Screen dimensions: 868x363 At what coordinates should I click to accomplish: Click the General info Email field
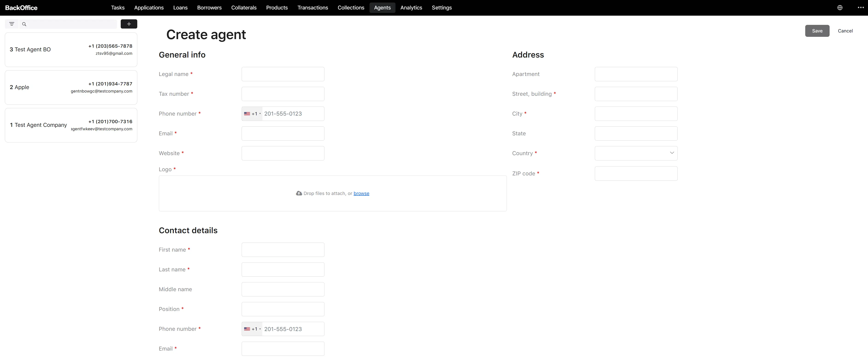pyautogui.click(x=283, y=133)
